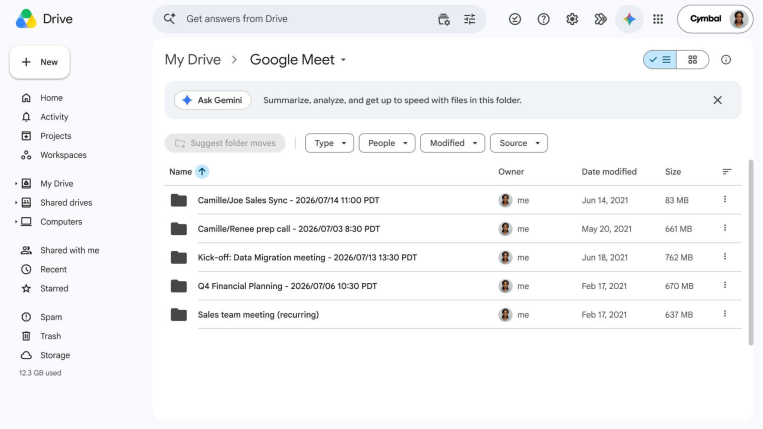The width and height of the screenshot is (763, 429).
Task: Open Workspaces in sidebar
Action: coord(54,155)
